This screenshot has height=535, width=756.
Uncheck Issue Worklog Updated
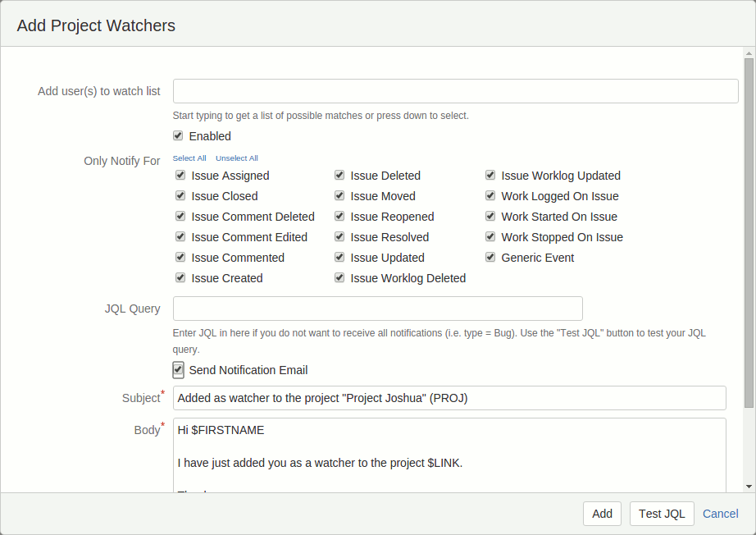point(490,175)
